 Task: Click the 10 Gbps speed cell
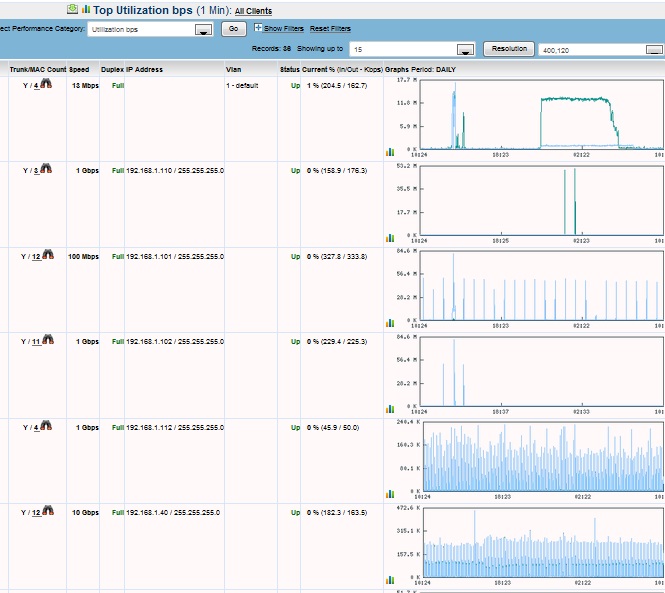[85, 512]
